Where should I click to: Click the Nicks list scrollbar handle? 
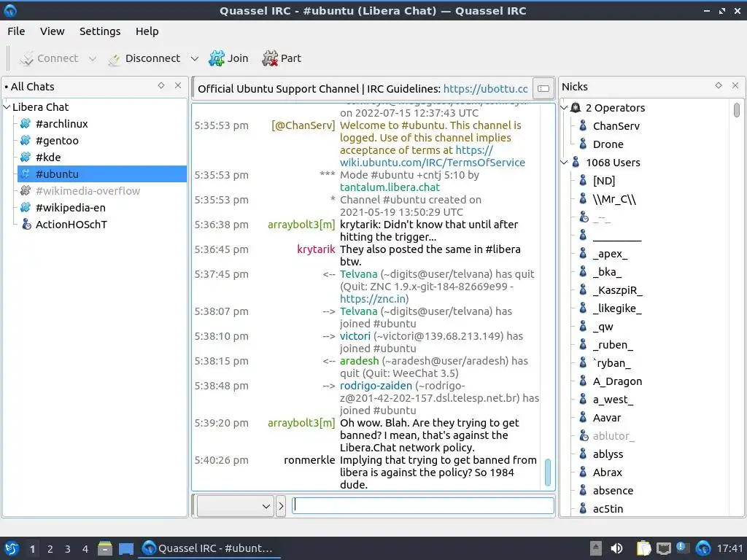click(737, 110)
